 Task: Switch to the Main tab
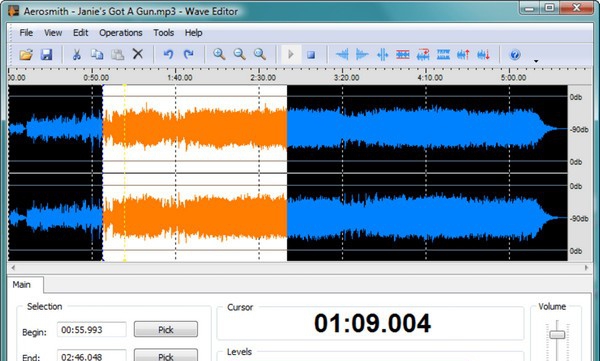tap(21, 284)
